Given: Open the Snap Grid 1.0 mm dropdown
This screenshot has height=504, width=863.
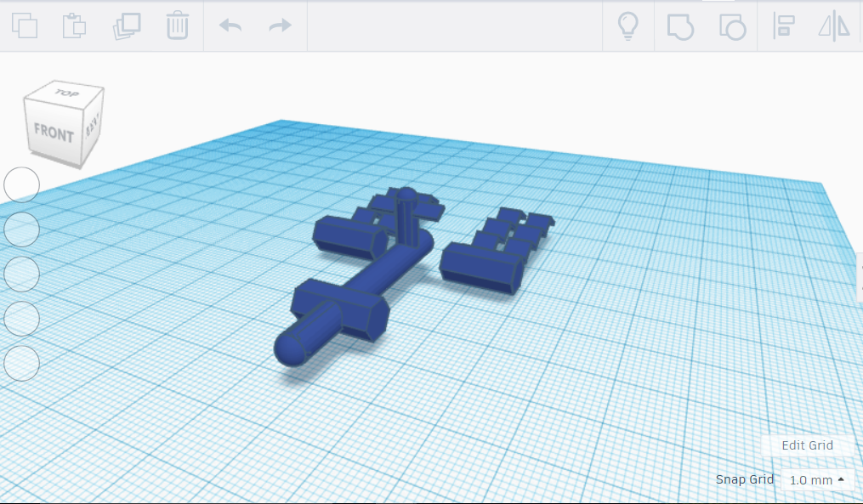Looking at the screenshot, I should tap(817, 480).
